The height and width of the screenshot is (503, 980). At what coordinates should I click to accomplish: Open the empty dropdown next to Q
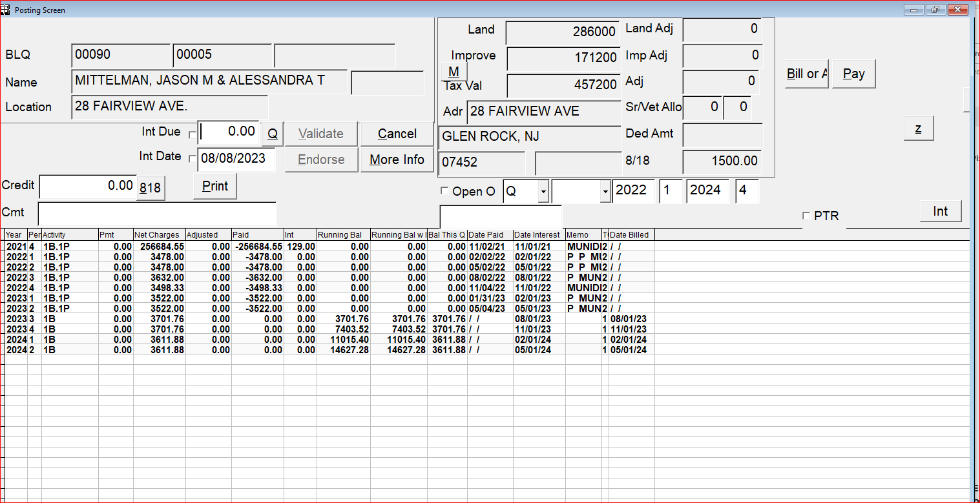click(x=605, y=192)
